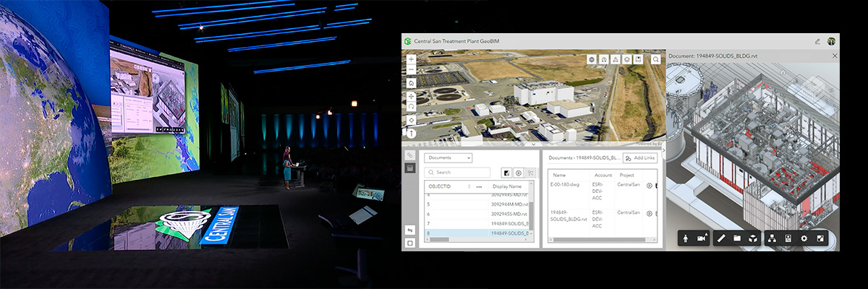Open viewer settings gear

[804, 238]
